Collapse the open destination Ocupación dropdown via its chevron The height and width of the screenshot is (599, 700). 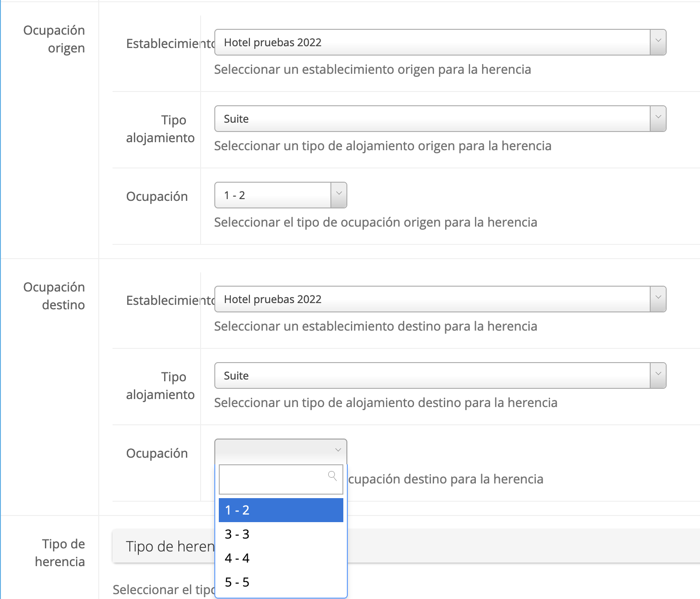(x=338, y=450)
